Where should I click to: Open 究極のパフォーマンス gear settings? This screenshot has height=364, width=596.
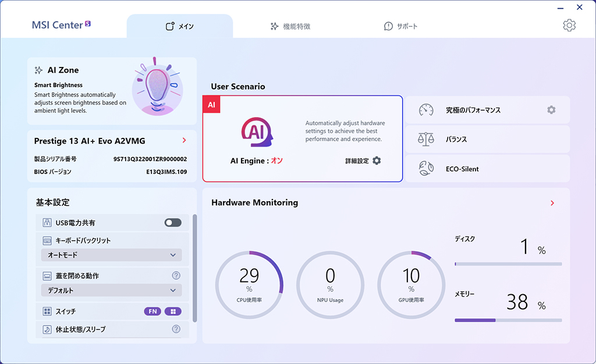[x=551, y=110]
